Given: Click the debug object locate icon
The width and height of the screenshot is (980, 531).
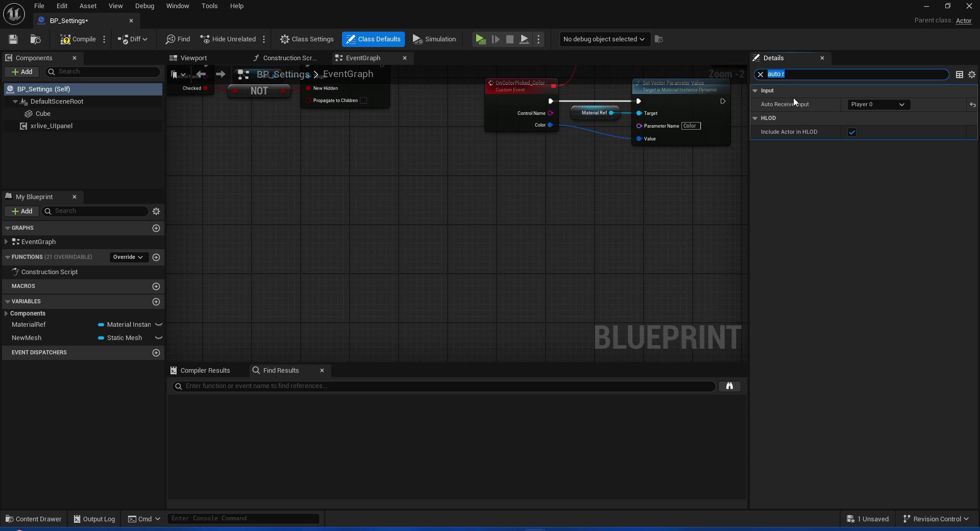Looking at the screenshot, I should pos(659,39).
